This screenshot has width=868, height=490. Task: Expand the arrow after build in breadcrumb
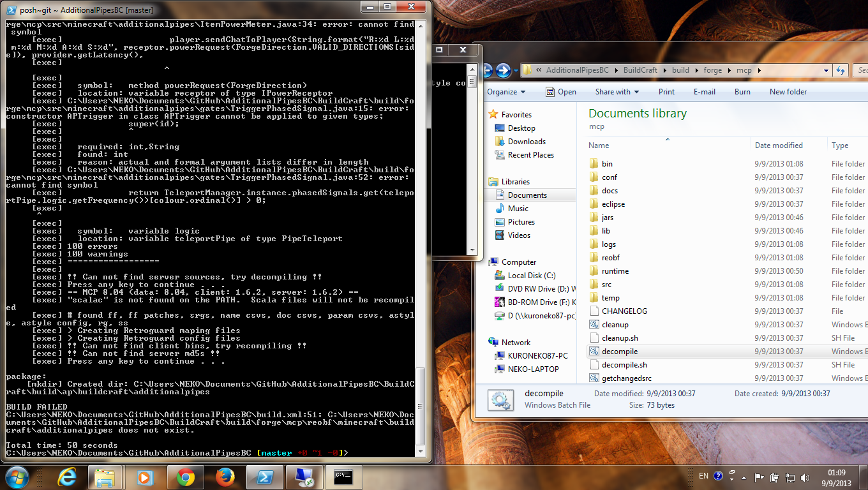click(x=696, y=70)
